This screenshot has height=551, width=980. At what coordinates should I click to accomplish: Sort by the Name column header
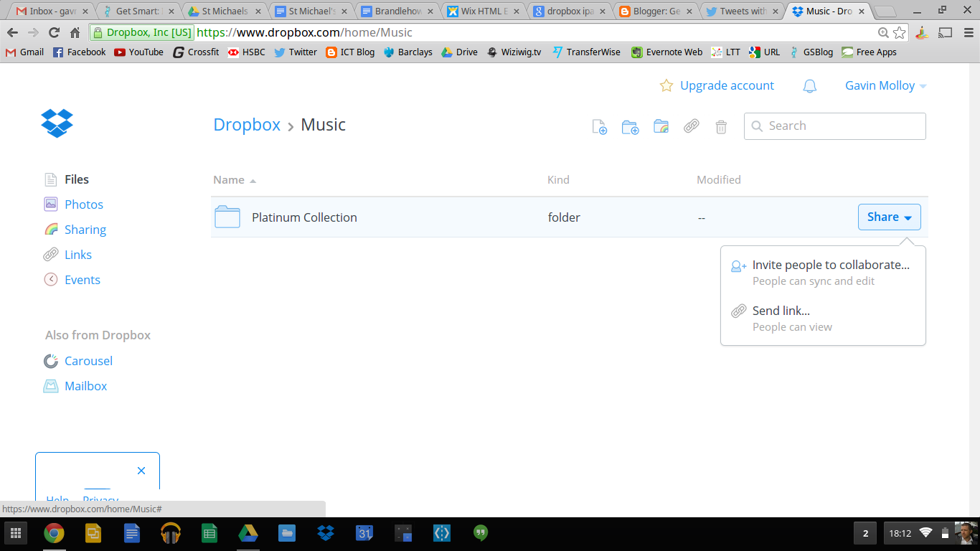coord(235,180)
